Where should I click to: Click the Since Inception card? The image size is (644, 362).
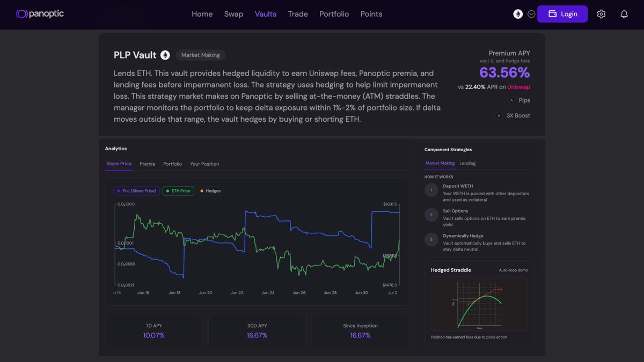(360, 331)
